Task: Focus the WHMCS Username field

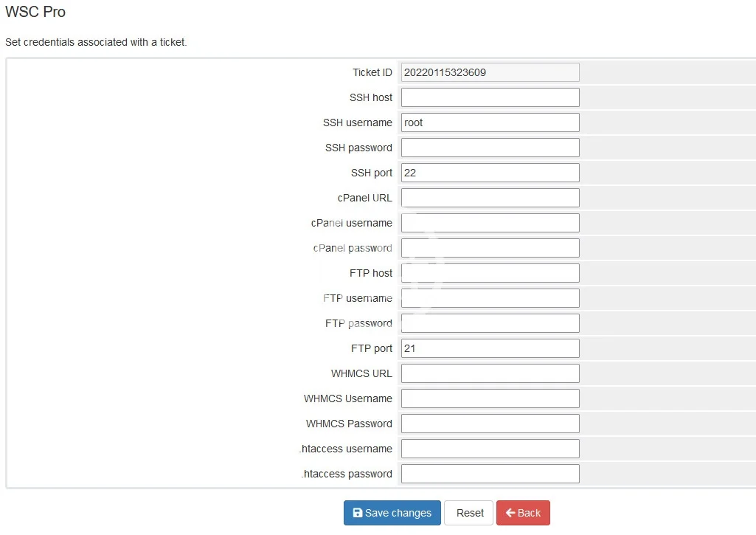Action: click(490, 398)
